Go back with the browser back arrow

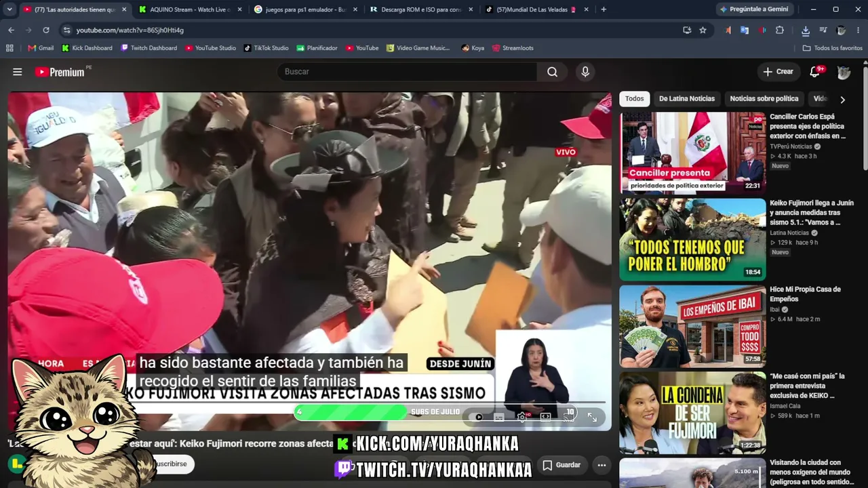pyautogui.click(x=11, y=30)
